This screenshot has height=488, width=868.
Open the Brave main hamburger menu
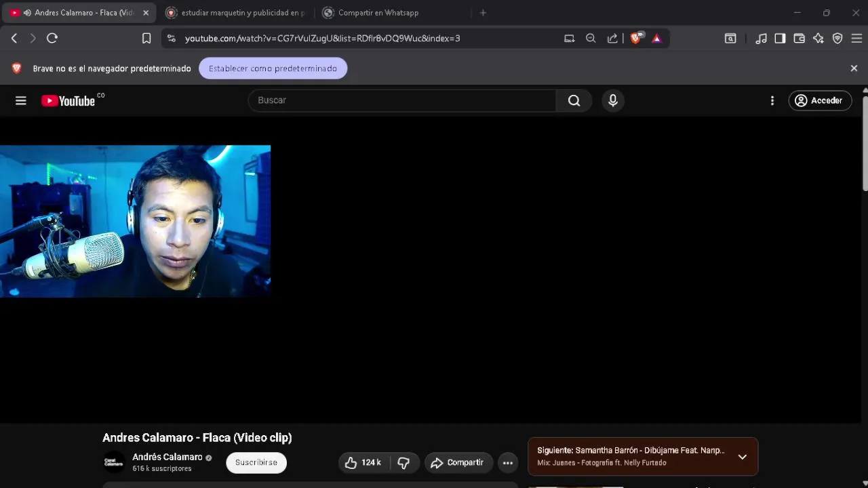(856, 39)
